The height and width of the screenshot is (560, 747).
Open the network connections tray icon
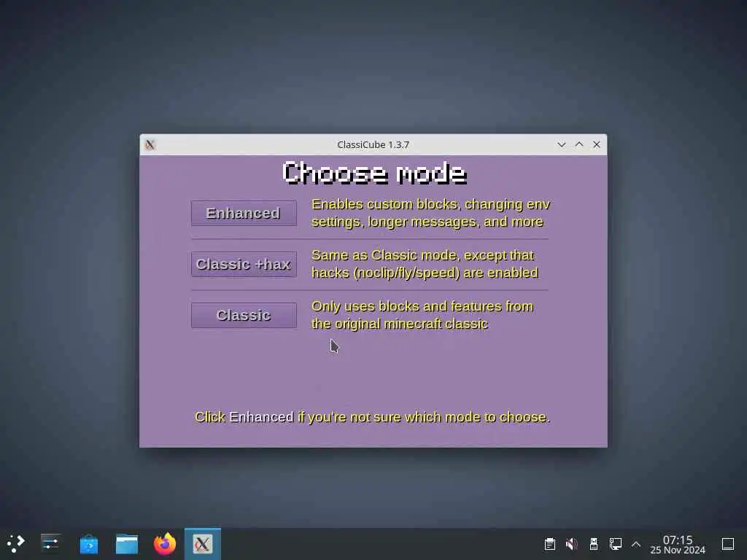point(616,544)
